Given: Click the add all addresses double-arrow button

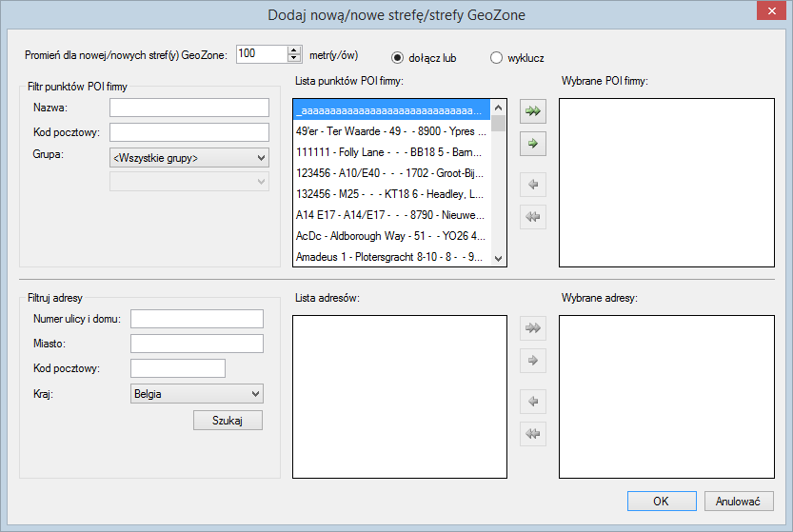Looking at the screenshot, I should (x=533, y=328).
